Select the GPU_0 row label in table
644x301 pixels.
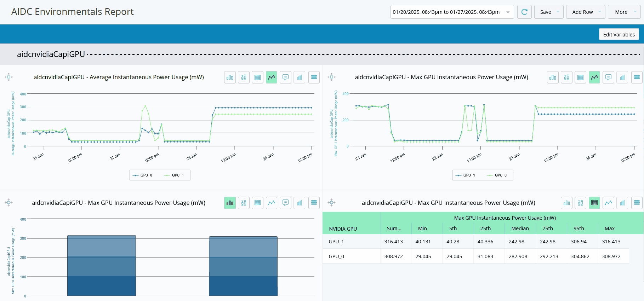click(336, 256)
